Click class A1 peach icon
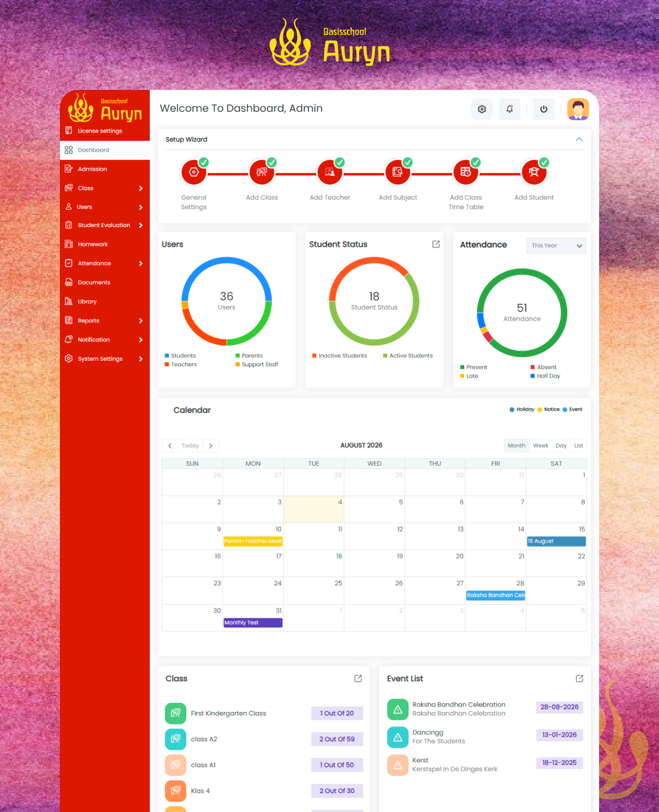Screen dimensions: 659x812 tap(176, 765)
